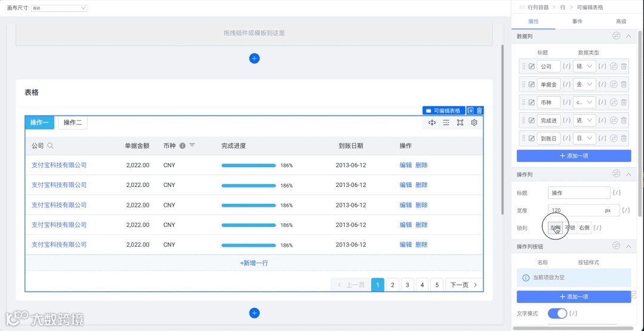Click the table fullscreen icon
The height and width of the screenshot is (331, 644).
tap(460, 122)
